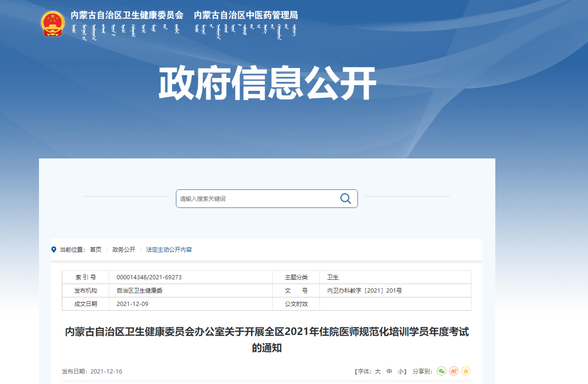Click the national emblem logo

(x=53, y=23)
